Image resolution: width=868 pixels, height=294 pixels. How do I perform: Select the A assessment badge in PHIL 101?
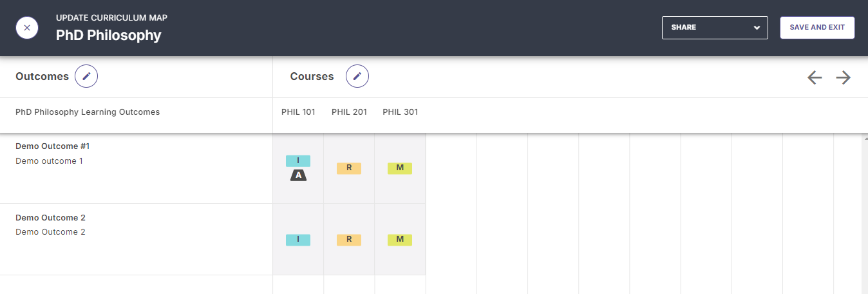tap(298, 175)
